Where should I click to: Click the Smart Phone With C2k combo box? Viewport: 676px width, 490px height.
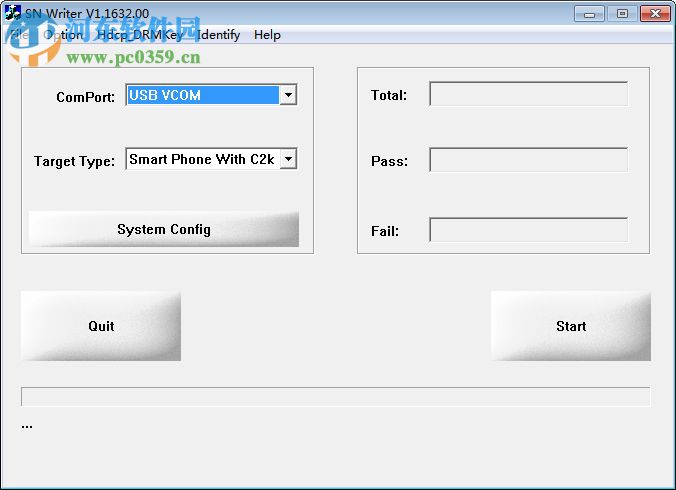click(x=211, y=159)
